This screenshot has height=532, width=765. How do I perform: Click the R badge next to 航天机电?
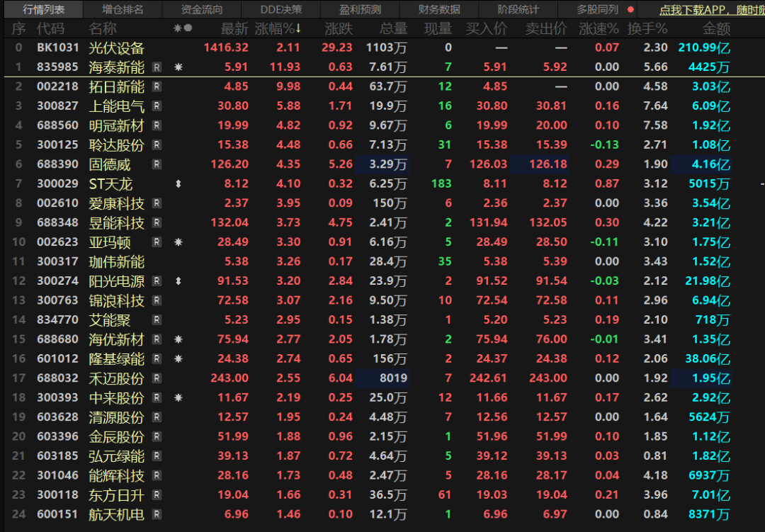(x=157, y=514)
